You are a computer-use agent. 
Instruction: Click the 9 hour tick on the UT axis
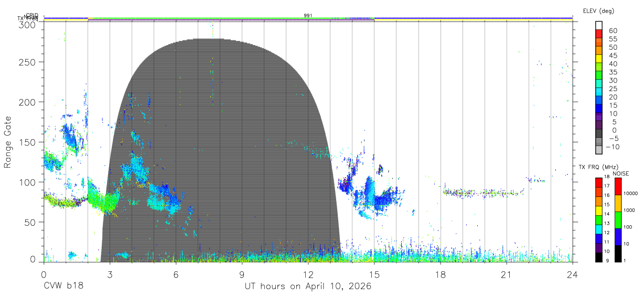click(242, 274)
